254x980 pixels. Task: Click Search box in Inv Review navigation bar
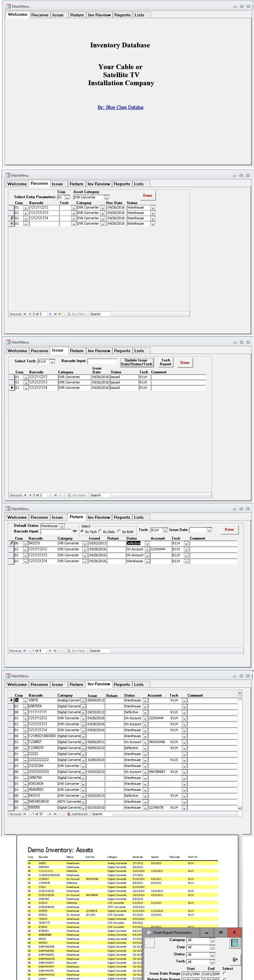pos(101,814)
